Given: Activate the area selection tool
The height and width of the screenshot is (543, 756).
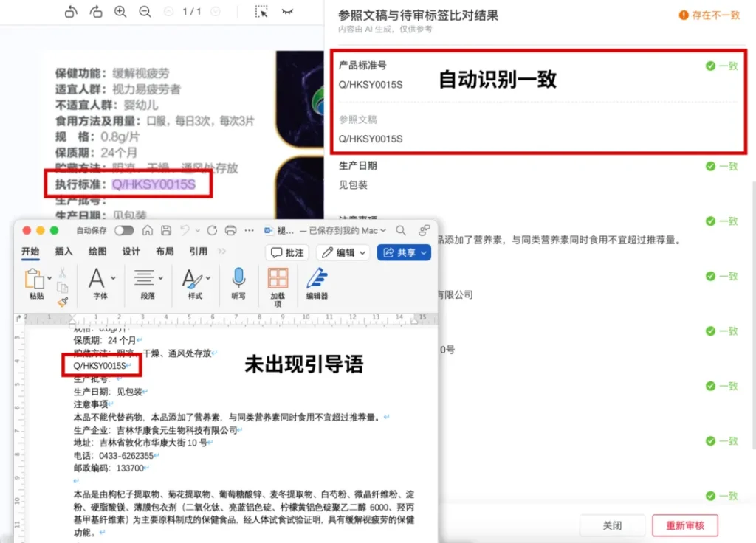Looking at the screenshot, I should [x=261, y=11].
